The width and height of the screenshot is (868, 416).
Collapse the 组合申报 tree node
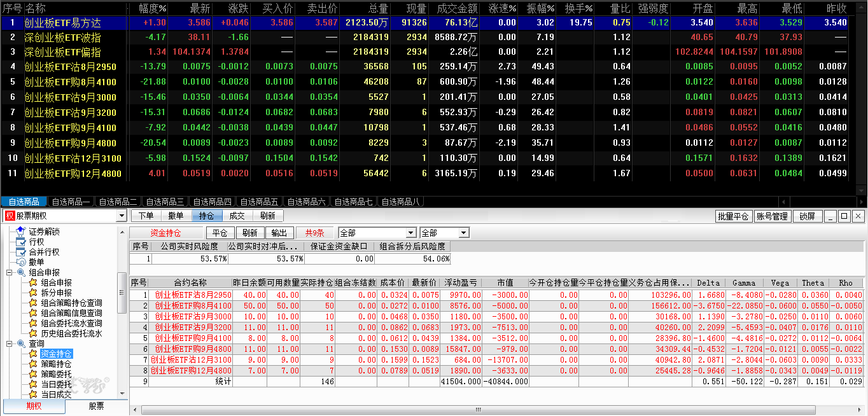pos(10,272)
